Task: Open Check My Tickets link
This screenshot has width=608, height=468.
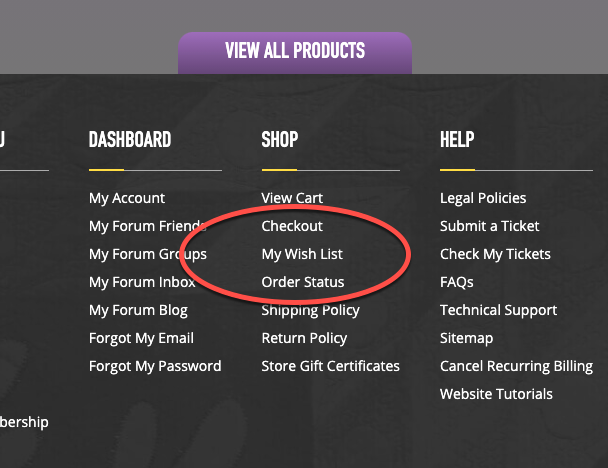Action: (x=495, y=254)
